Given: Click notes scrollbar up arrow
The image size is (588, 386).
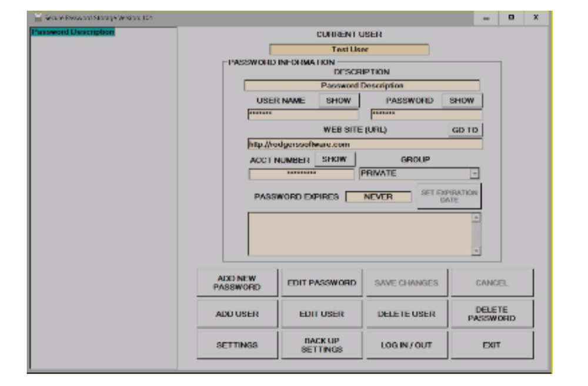Looking at the screenshot, I should (476, 218).
